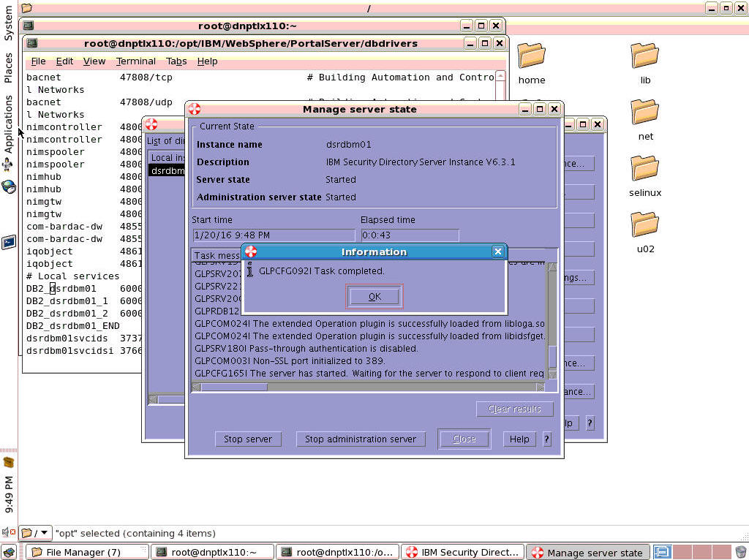
Task: Open the Tabs menu in terminal
Action: [176, 61]
